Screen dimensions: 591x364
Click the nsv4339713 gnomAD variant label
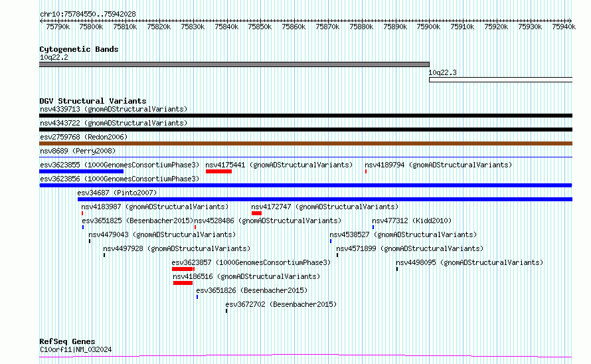pyautogui.click(x=114, y=110)
